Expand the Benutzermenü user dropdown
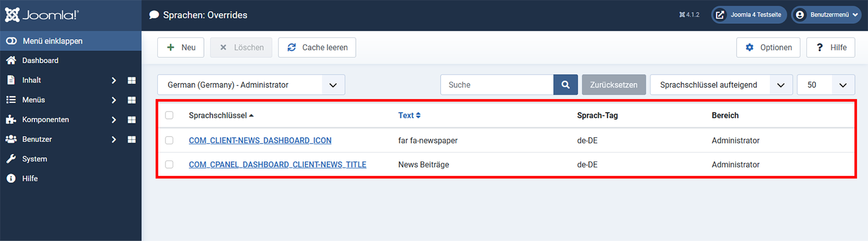 pyautogui.click(x=826, y=15)
